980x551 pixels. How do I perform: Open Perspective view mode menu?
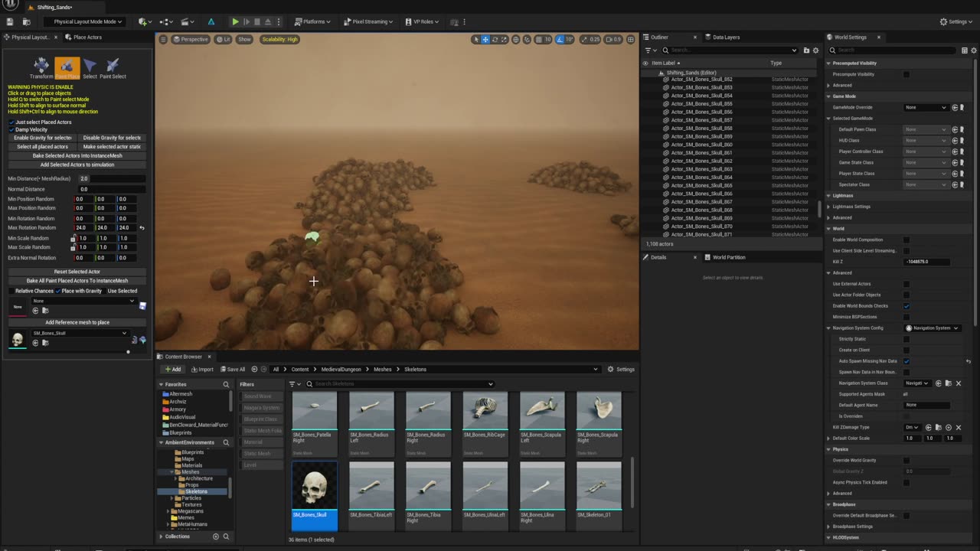click(x=190, y=39)
